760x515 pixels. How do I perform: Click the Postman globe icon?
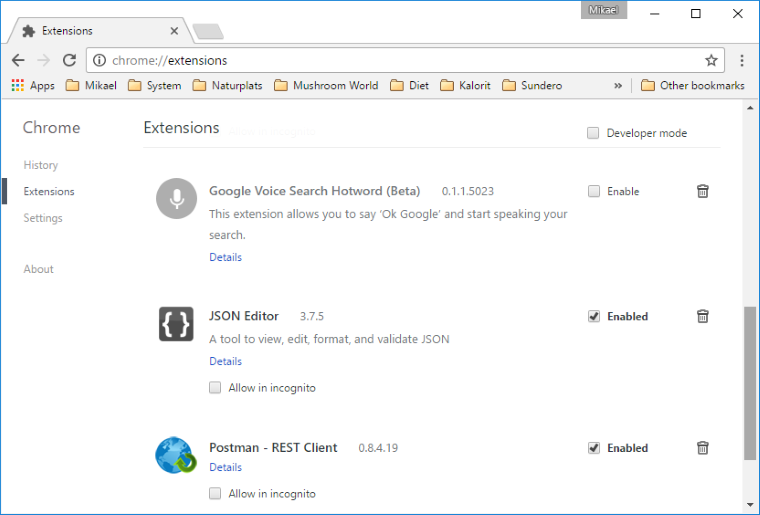point(175,455)
